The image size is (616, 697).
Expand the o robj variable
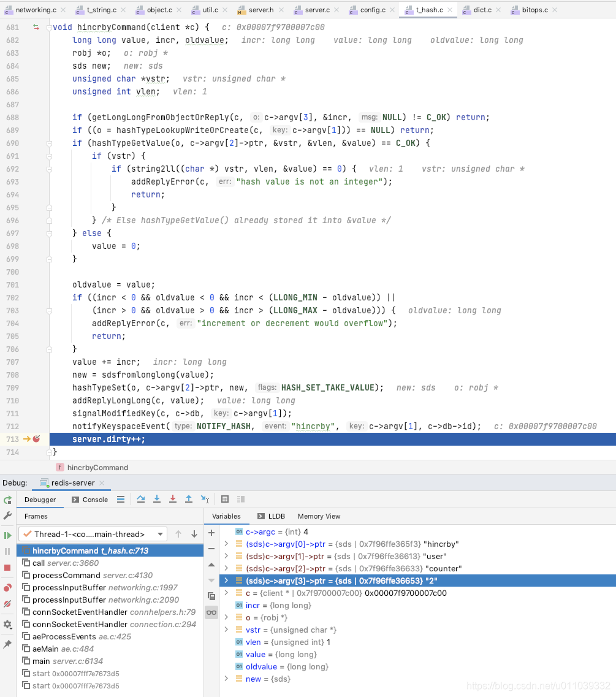(x=226, y=617)
